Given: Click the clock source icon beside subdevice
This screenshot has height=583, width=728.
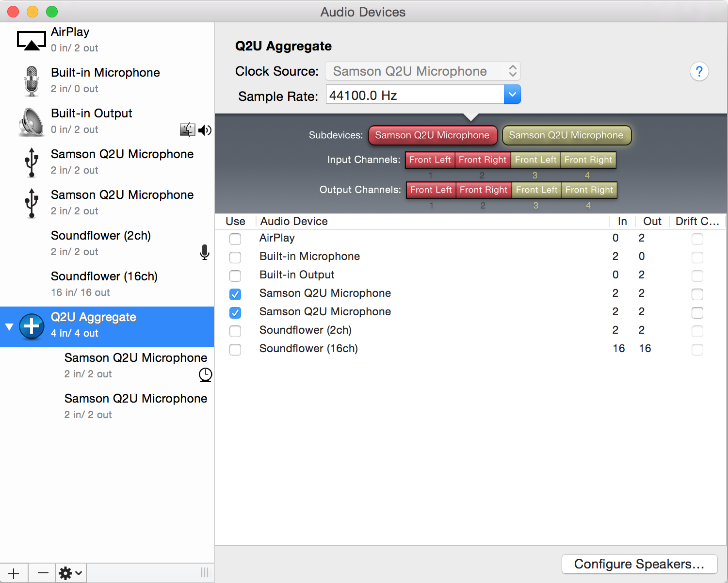Looking at the screenshot, I should pos(205,375).
